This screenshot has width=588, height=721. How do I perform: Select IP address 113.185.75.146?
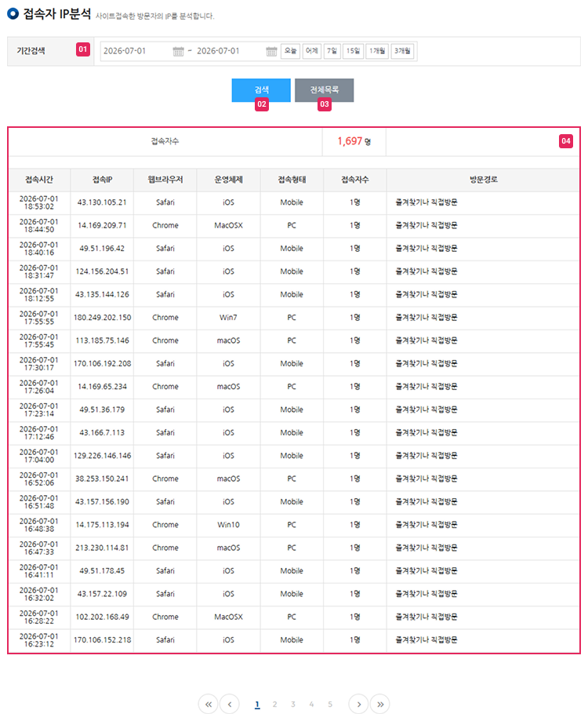(102, 340)
